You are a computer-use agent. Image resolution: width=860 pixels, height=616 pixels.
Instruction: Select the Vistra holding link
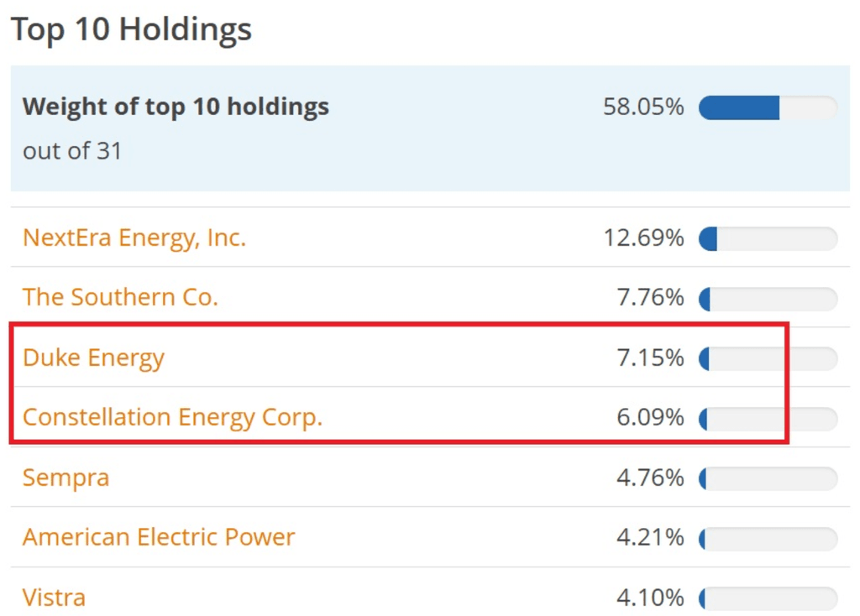click(53, 598)
